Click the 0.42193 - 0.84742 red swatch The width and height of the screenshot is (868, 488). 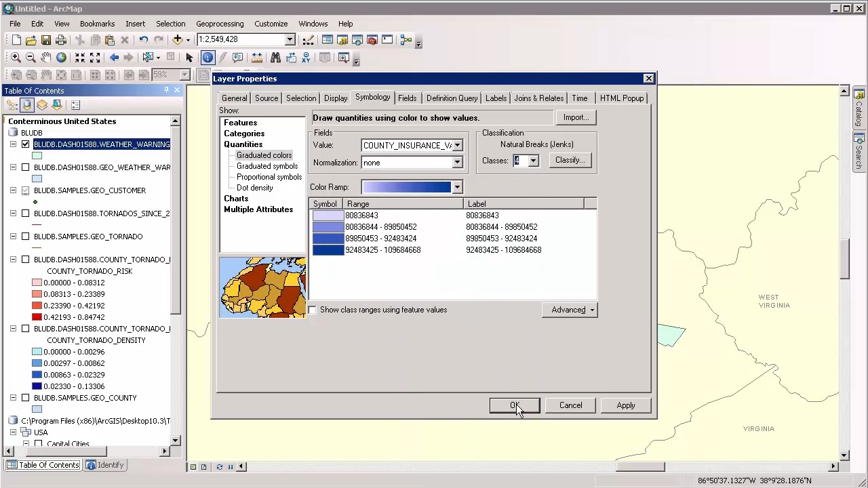(37, 317)
